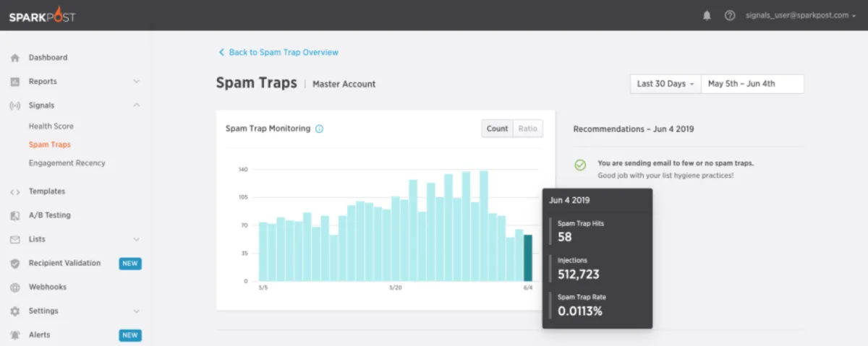Open the Last 30 Days dropdown

coord(665,84)
